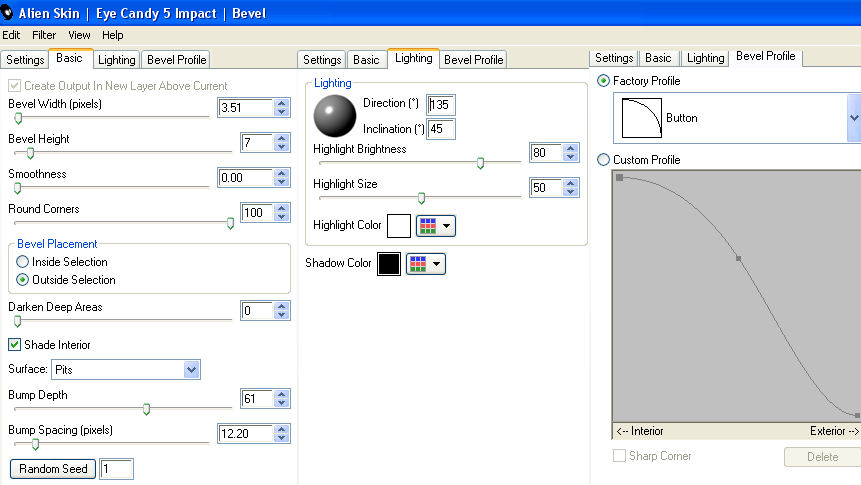Select Basic tab in right panel
861x485 pixels.
(658, 58)
